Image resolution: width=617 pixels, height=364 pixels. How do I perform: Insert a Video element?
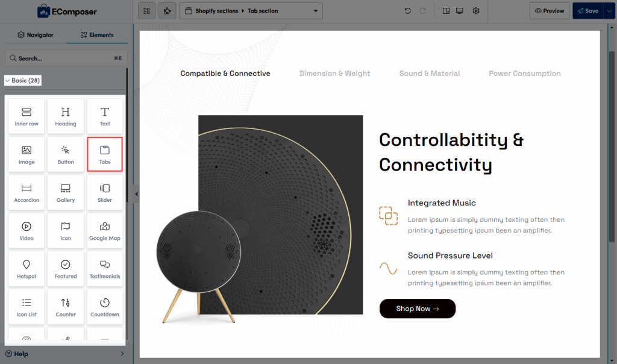tap(27, 231)
